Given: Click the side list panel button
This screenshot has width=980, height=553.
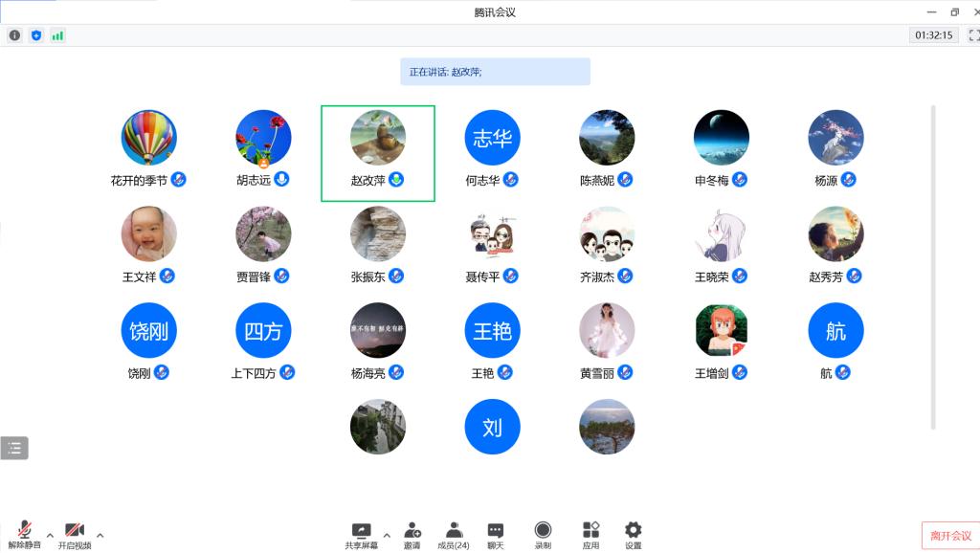Looking at the screenshot, I should [14, 448].
